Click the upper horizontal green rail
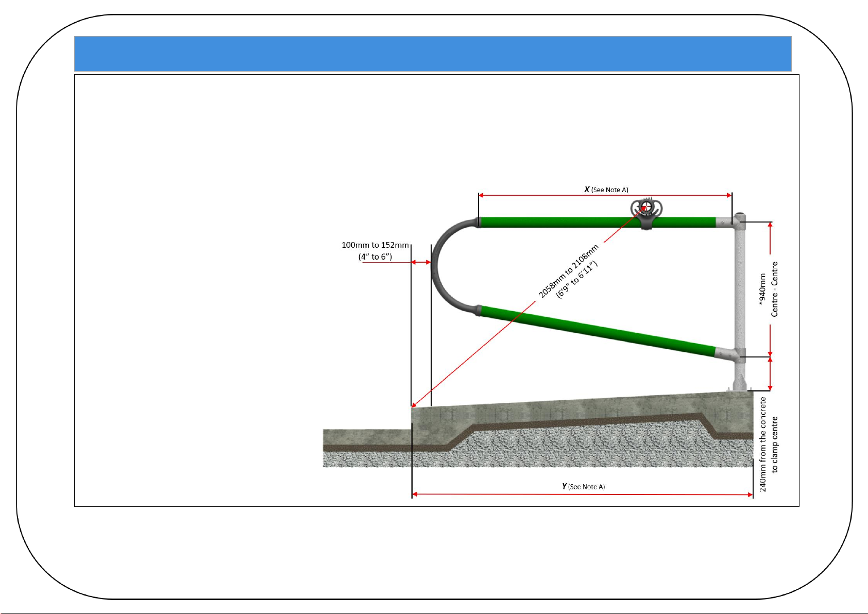This screenshot has height=614, width=868. (598, 223)
